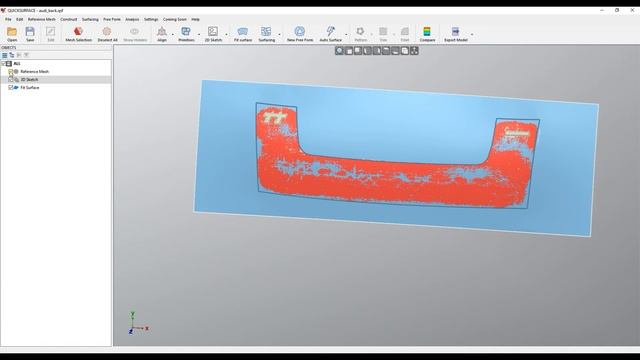Screen dimensions: 640x360
Task: Open the Coming Soon menu
Action: [175, 19]
